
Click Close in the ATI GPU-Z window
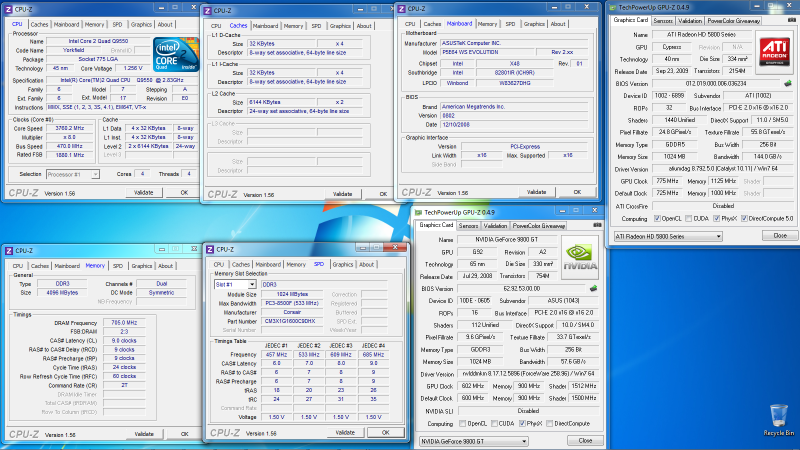(x=780, y=236)
